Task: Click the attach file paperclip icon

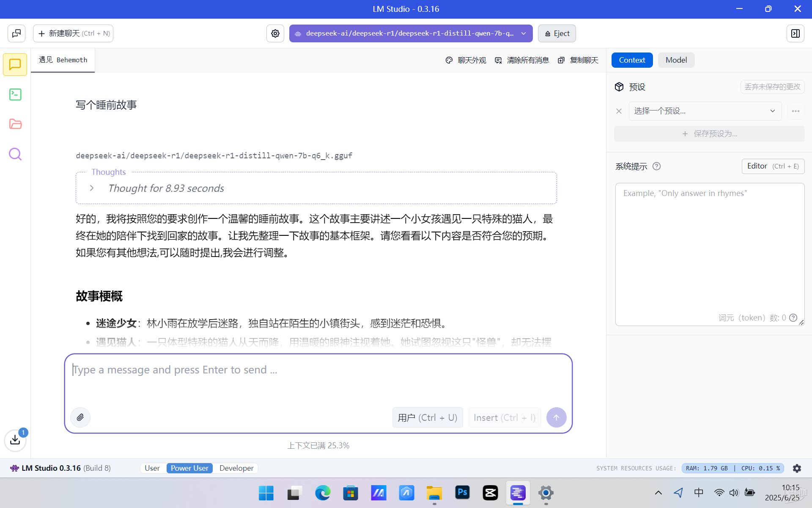Action: [x=80, y=417]
